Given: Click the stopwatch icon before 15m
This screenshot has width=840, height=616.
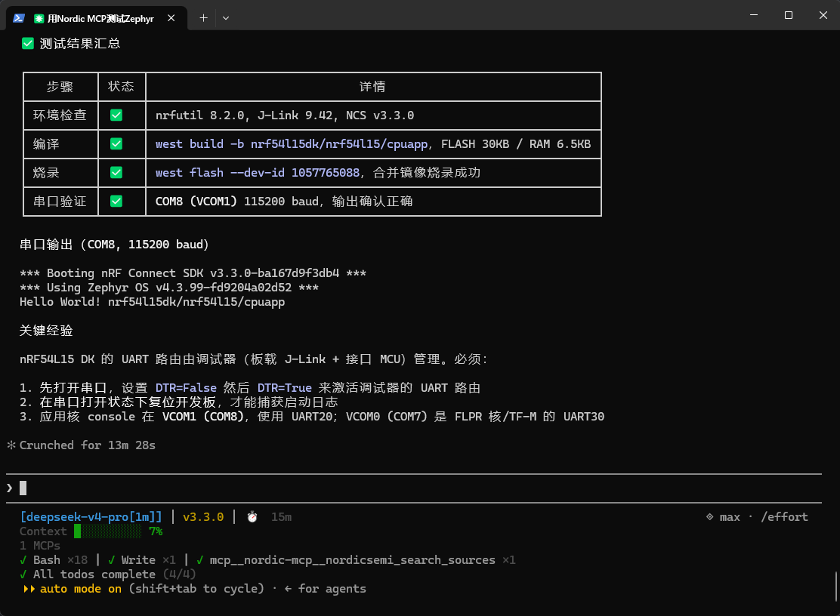Looking at the screenshot, I should point(252,517).
